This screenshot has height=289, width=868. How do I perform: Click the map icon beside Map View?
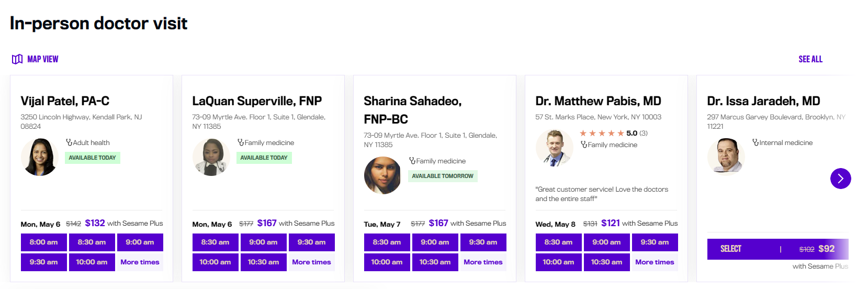17,59
